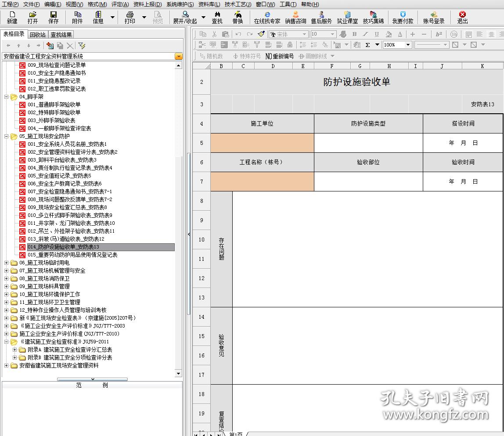Open the 宋体 font name dropdown
The height and width of the screenshot is (436, 504).
pyautogui.click(x=304, y=34)
